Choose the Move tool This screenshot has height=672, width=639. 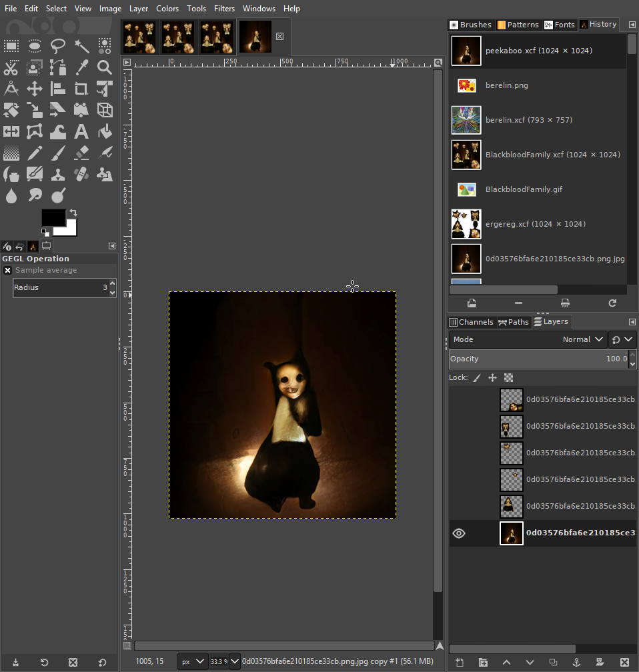pos(34,89)
